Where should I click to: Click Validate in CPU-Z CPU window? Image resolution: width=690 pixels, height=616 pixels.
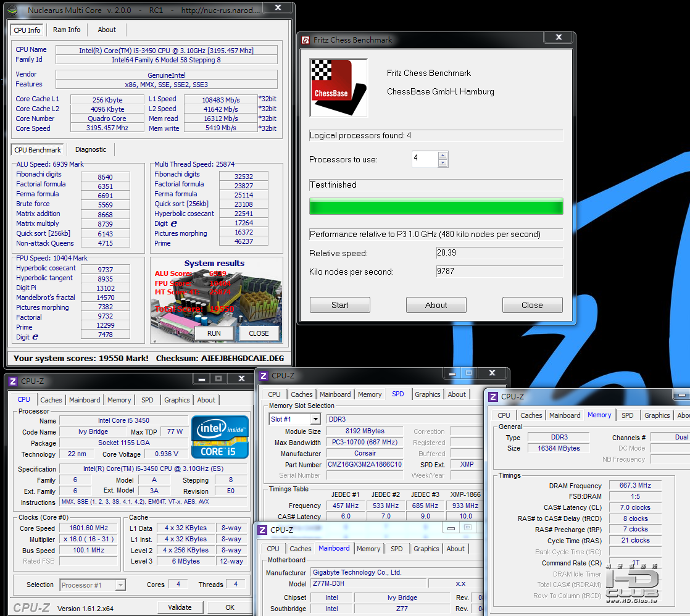tap(180, 607)
